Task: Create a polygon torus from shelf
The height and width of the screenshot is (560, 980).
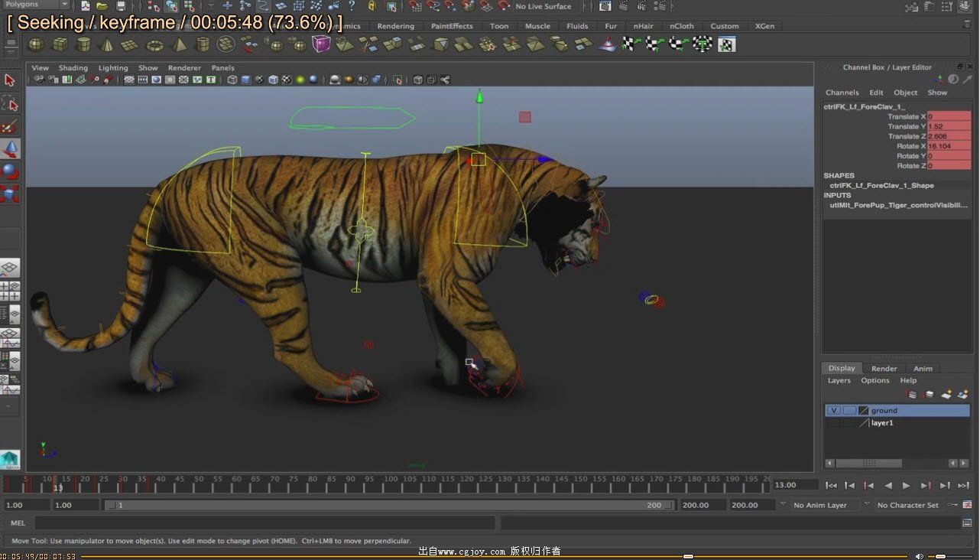Action: [154, 44]
